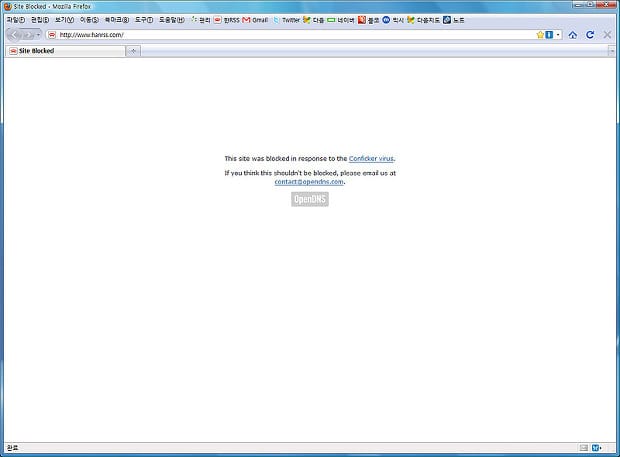620x457 pixels.
Task: Open the Twitter bookmark
Action: click(x=285, y=20)
